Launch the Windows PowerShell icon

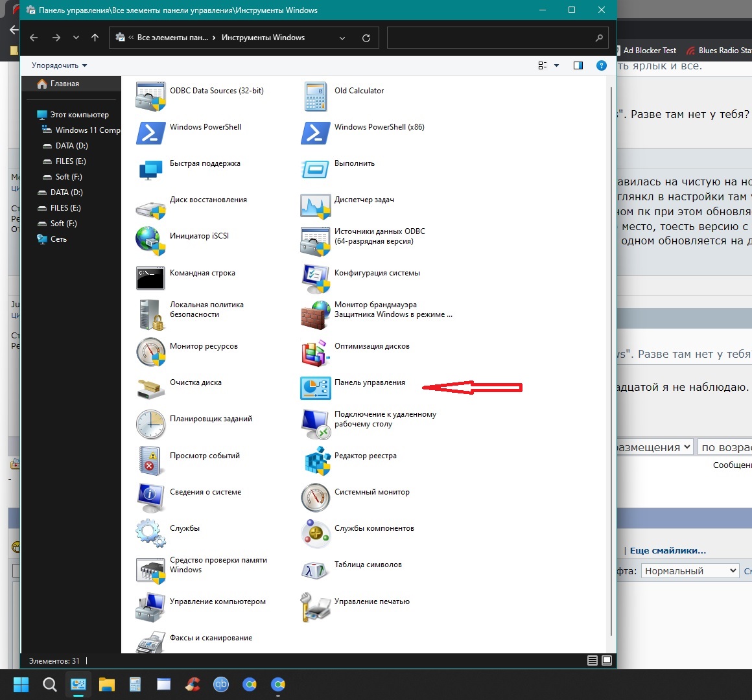(x=150, y=133)
